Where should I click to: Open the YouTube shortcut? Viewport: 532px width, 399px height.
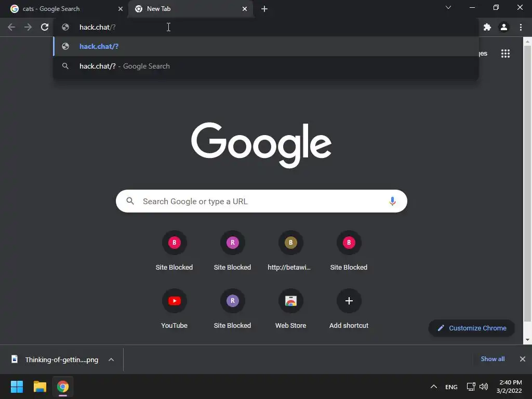click(175, 309)
